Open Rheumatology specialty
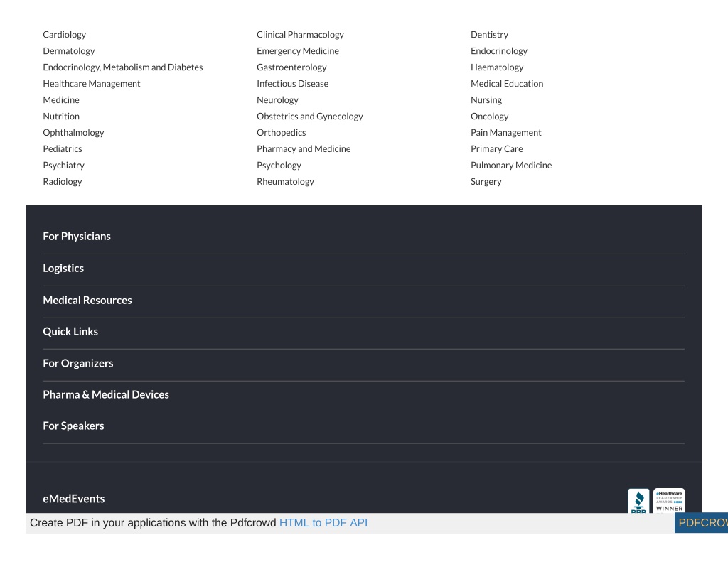The width and height of the screenshot is (728, 562). pos(286,181)
